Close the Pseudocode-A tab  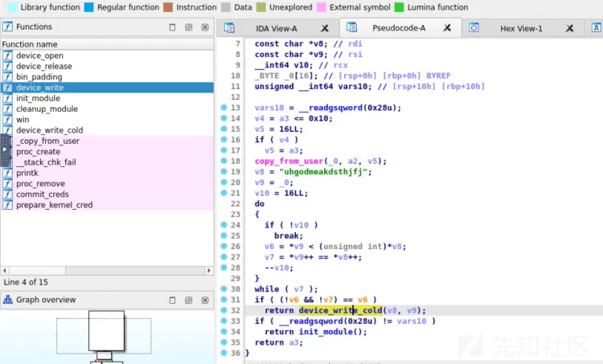(447, 27)
